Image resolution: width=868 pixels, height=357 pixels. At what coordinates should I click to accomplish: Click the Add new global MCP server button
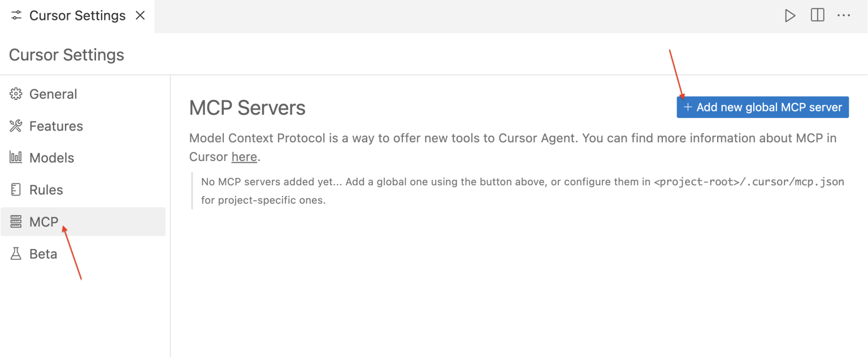coord(762,107)
